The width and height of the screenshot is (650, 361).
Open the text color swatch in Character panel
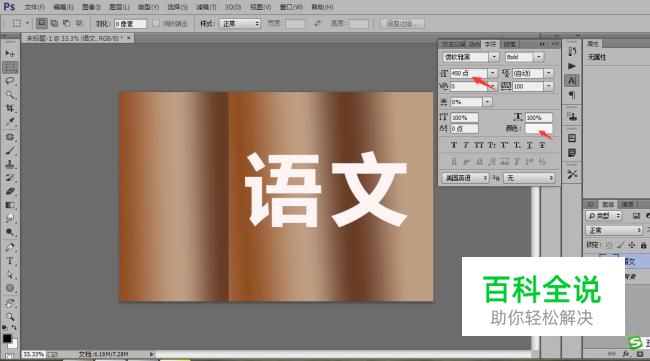(538, 128)
